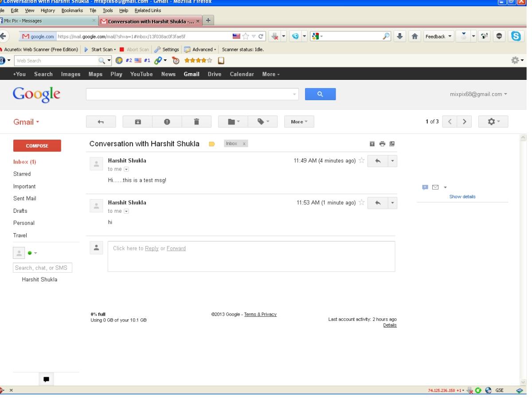
Task: Click the Reply link in reply box
Action: [152, 248]
